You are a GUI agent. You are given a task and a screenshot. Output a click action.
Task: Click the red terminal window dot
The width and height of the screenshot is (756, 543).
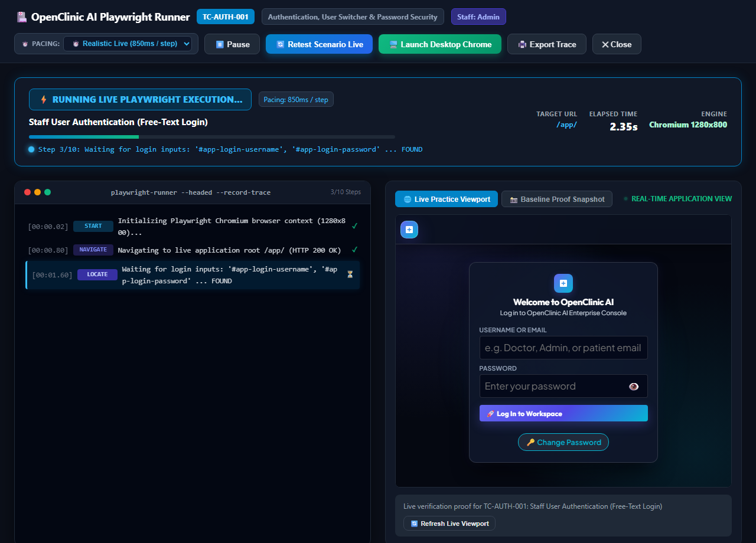coord(27,192)
